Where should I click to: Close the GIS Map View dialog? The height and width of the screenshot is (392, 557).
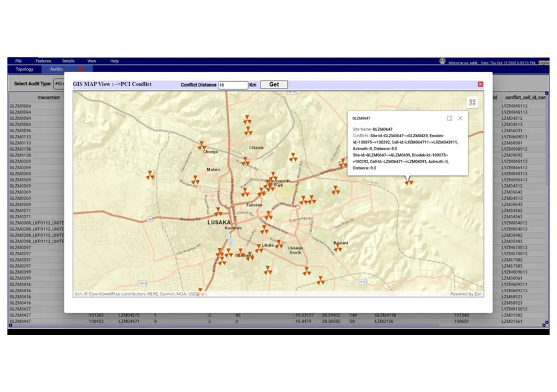click(480, 84)
